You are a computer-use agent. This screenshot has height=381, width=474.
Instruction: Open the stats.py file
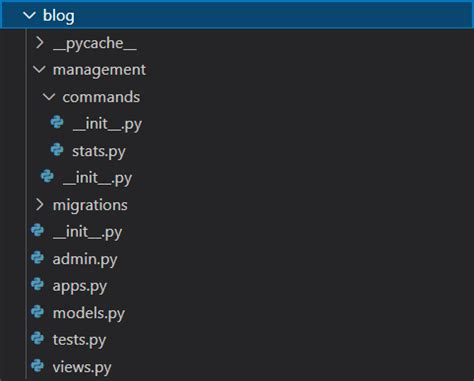point(99,152)
